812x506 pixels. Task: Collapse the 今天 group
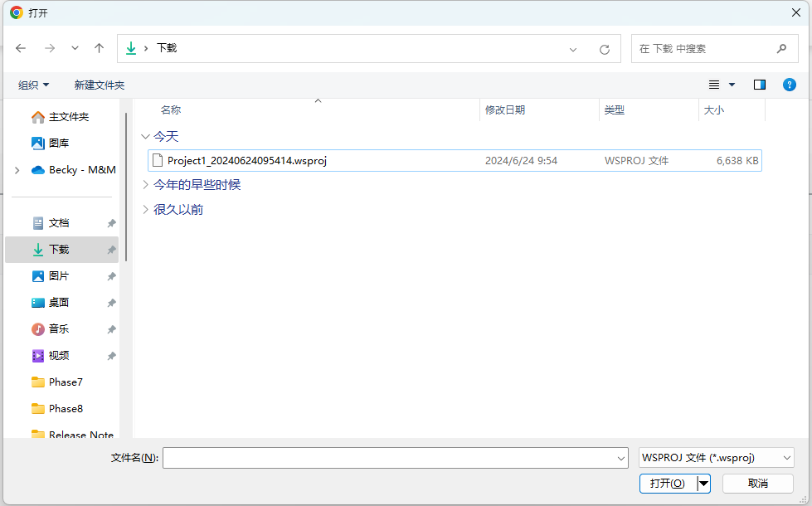146,137
